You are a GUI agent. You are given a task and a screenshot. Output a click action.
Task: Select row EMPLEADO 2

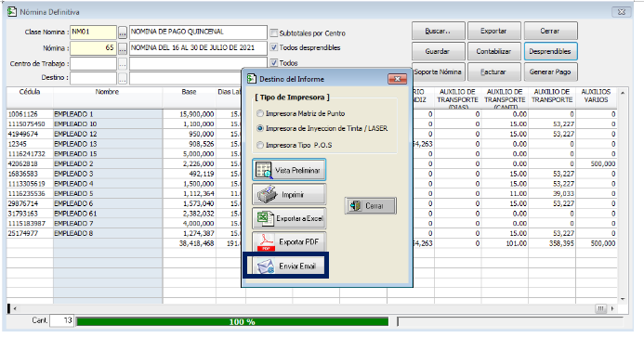click(74, 163)
